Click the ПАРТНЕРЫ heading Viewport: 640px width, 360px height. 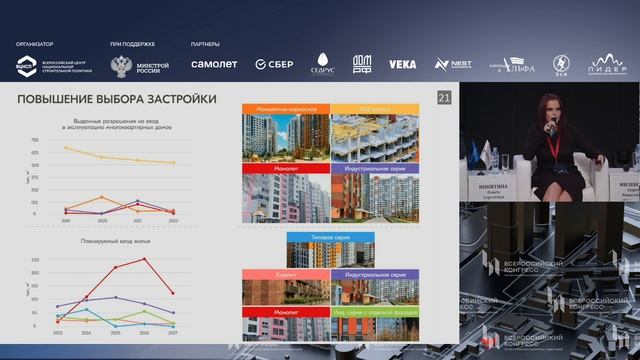(x=205, y=44)
